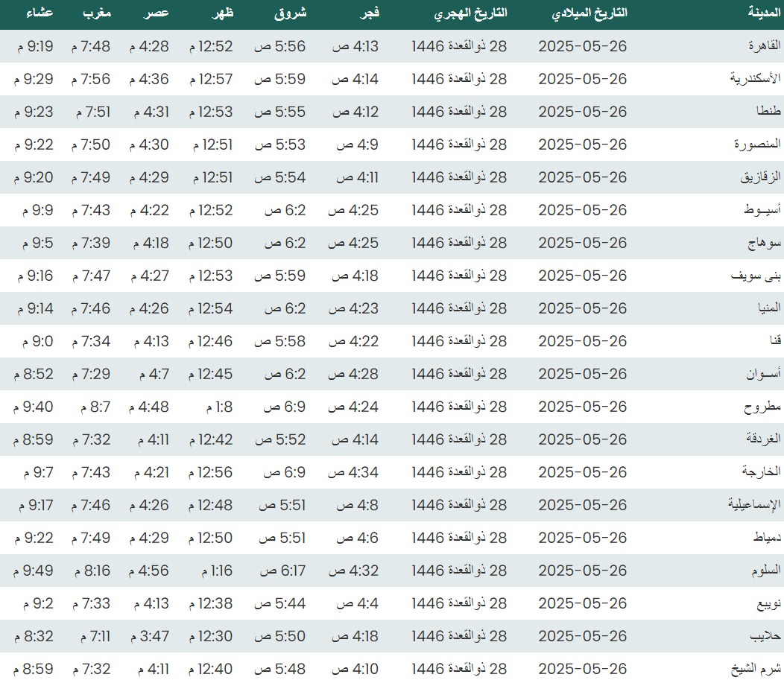The height and width of the screenshot is (683, 784).
Task: Click the التاريخ الهجري column header
Action: point(470,13)
